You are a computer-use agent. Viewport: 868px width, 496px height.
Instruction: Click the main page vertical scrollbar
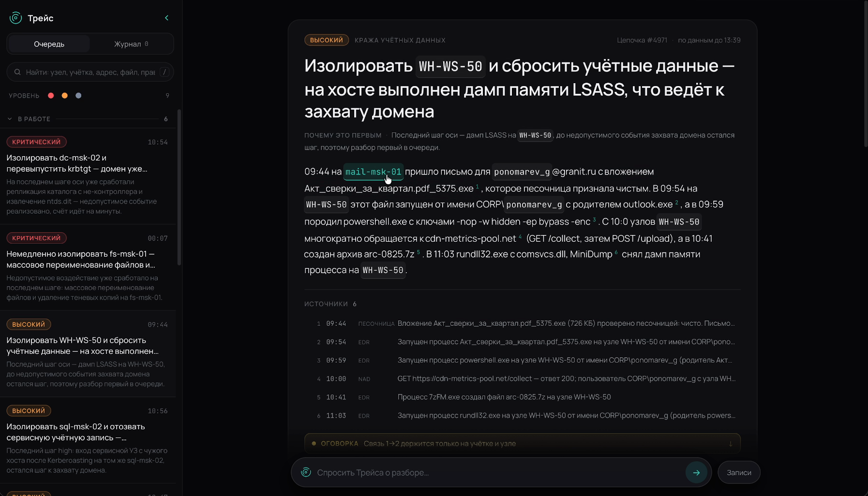866,74
